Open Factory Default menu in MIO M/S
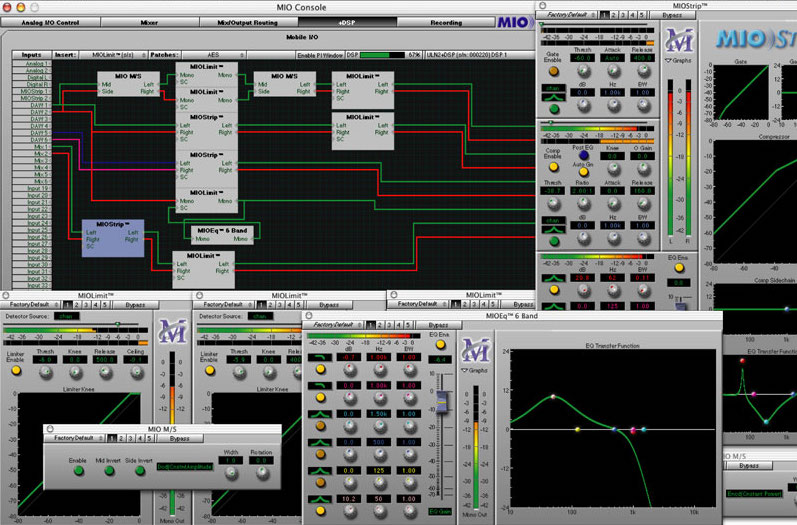The height and width of the screenshot is (525, 797). [x=75, y=438]
